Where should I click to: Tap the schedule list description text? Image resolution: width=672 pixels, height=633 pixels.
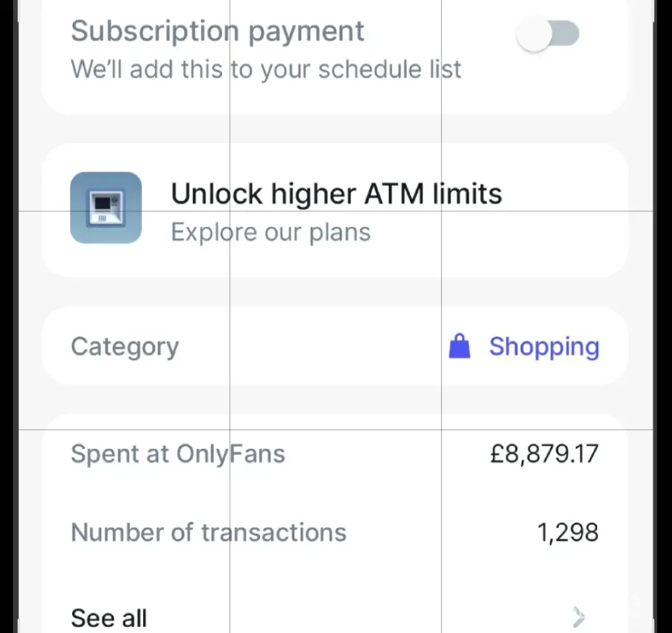(266, 69)
